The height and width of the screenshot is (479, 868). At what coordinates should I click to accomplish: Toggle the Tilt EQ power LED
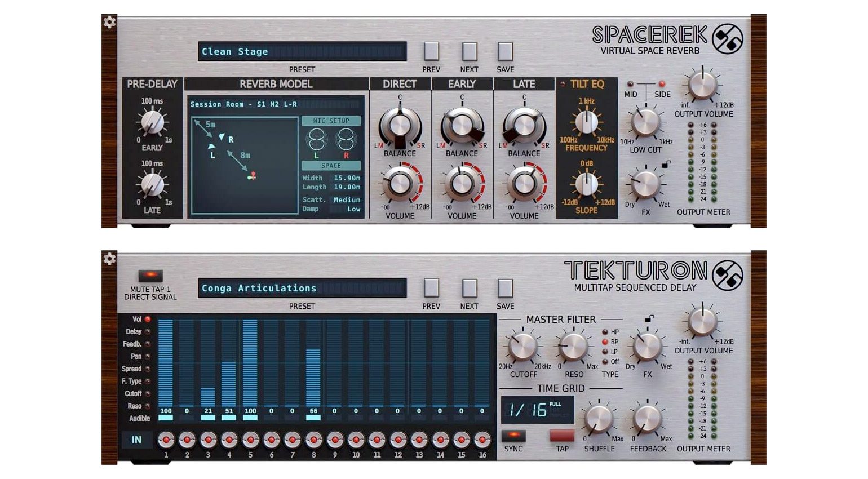coord(563,84)
